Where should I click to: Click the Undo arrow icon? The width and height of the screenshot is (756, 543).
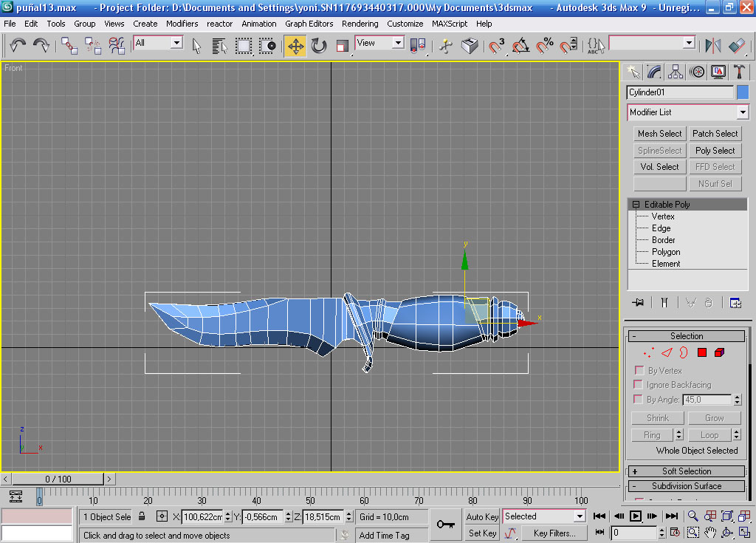pyautogui.click(x=18, y=46)
